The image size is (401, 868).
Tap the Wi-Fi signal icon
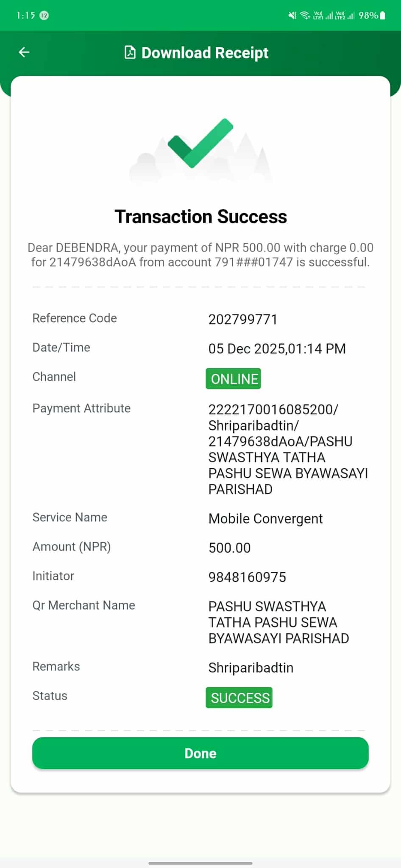coord(305,16)
